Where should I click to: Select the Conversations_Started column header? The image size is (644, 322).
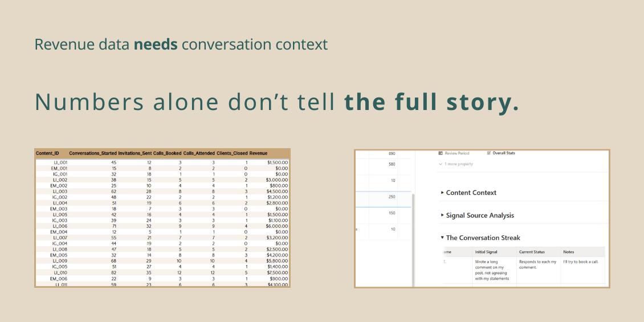tap(93, 153)
